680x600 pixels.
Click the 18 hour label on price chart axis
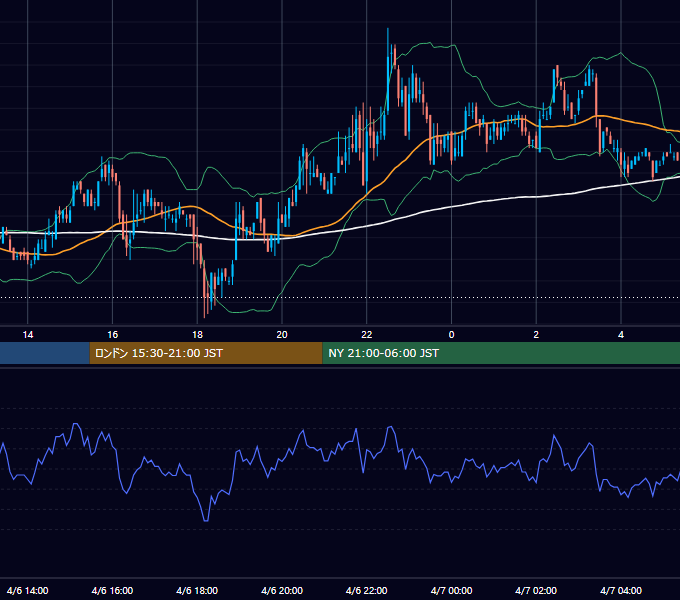click(197, 335)
